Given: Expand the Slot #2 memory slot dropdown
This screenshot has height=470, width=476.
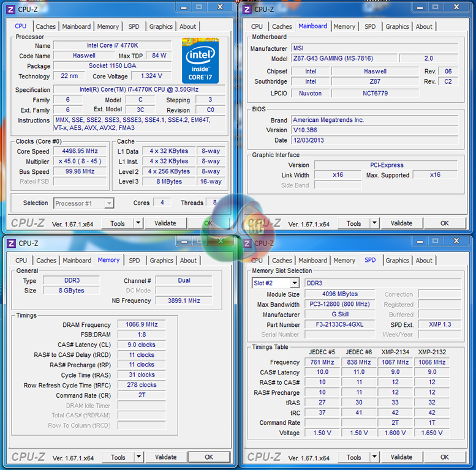Looking at the screenshot, I should point(294,283).
